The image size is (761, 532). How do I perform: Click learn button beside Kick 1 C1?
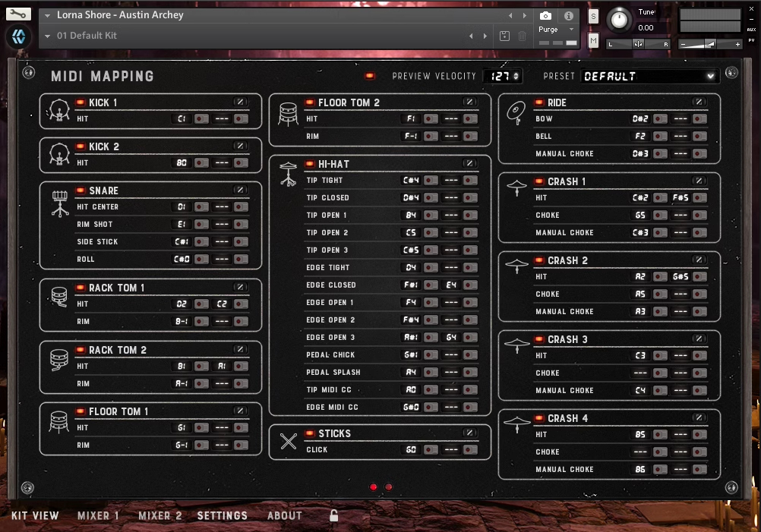click(201, 119)
